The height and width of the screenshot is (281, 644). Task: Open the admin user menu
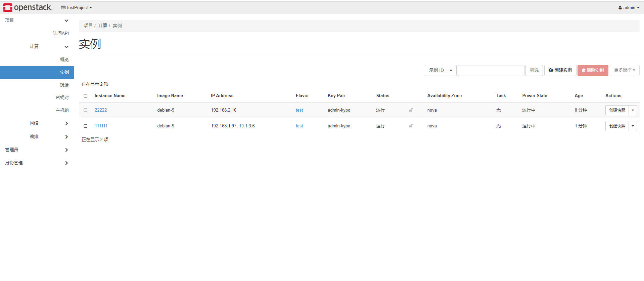[x=629, y=7]
